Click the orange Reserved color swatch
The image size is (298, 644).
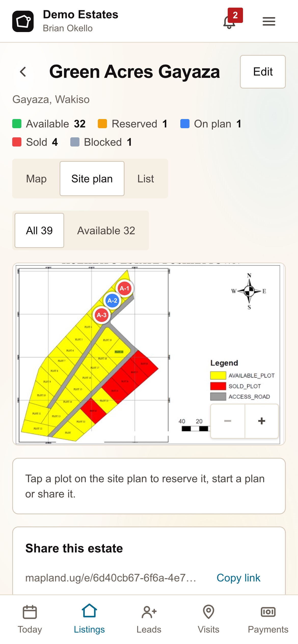[102, 124]
